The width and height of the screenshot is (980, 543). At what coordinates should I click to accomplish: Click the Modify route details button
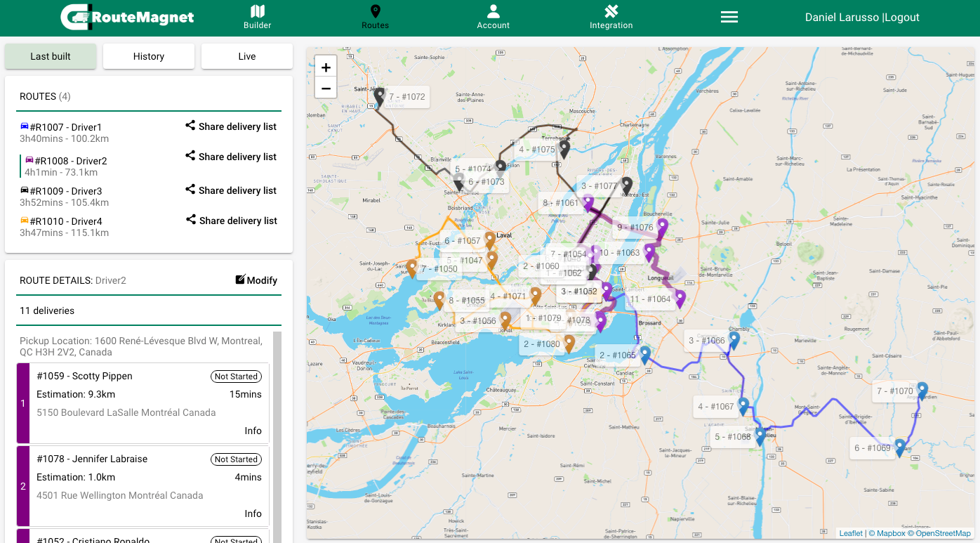point(256,280)
